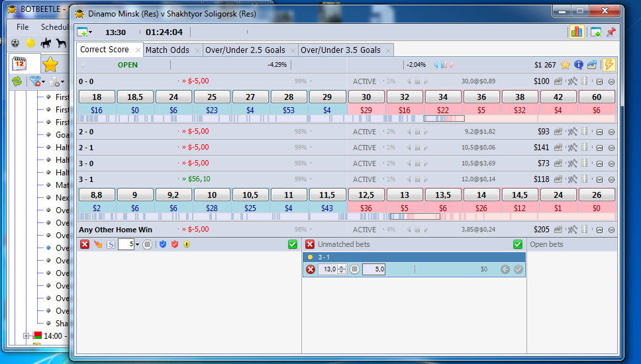Image resolution: width=641 pixels, height=364 pixels.
Task: Click odds button 30 in 0 - 0 ladder
Action: tap(366, 97)
